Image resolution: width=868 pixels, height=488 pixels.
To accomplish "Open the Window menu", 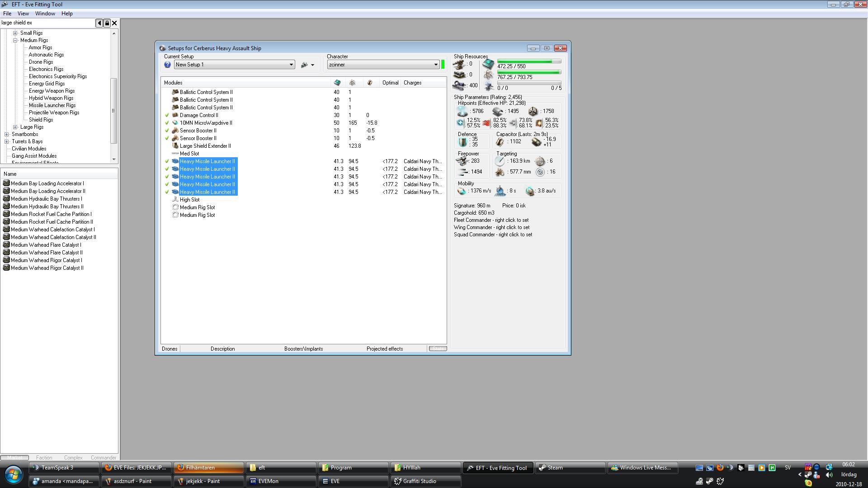I will pos(45,14).
